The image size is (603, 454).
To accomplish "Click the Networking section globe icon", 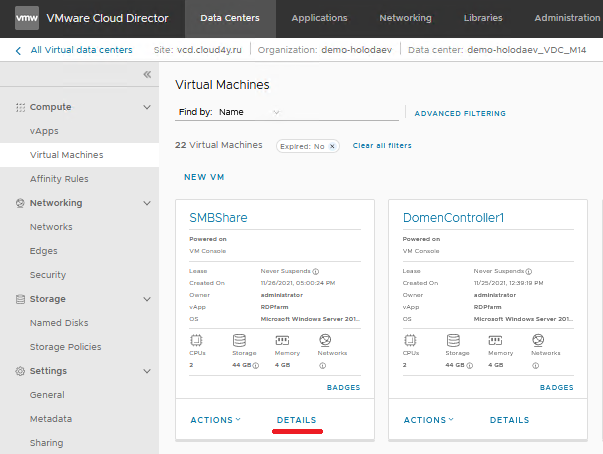I will pyautogui.click(x=20, y=203).
